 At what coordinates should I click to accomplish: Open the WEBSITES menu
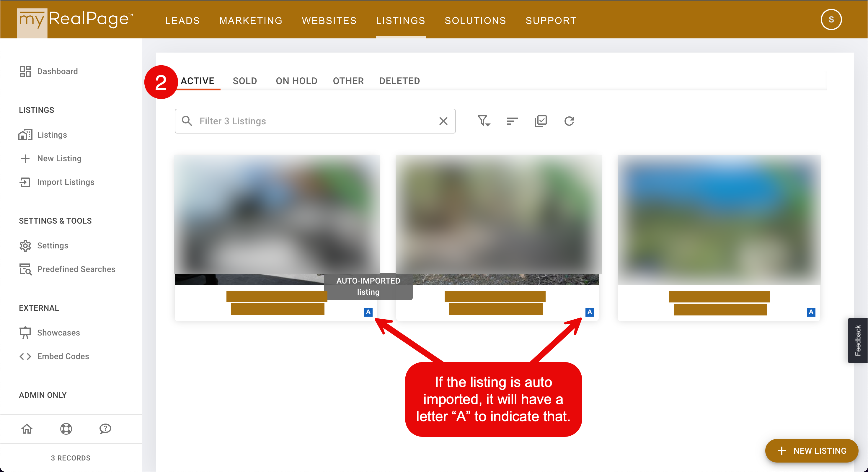(x=329, y=21)
